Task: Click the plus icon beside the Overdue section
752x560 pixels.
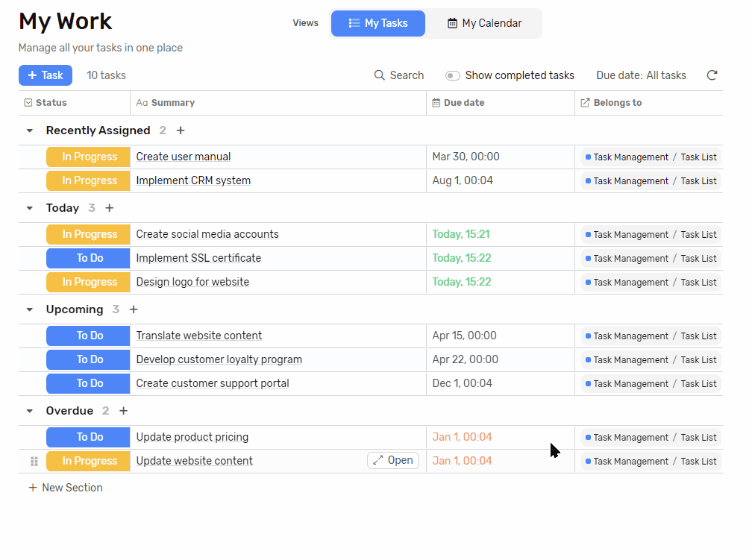Action: (x=124, y=411)
